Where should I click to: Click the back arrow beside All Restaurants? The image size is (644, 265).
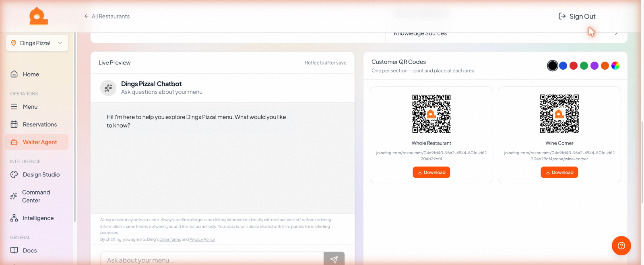[x=86, y=16]
